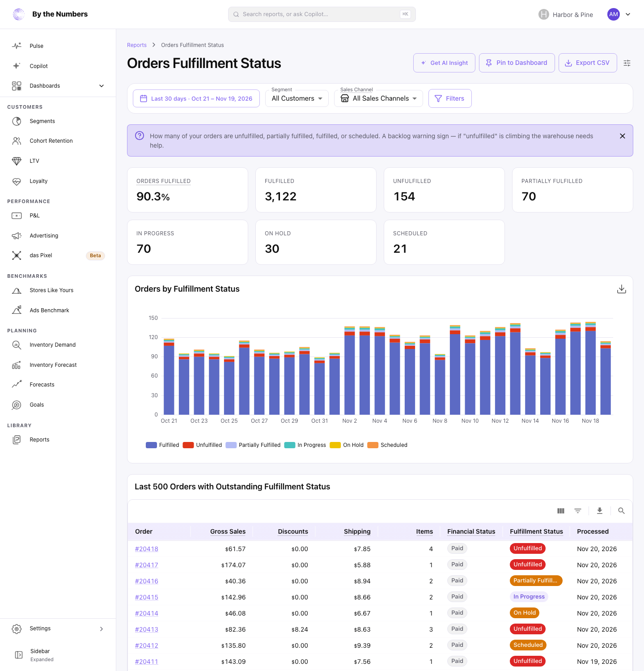
Task: Click Get AI Insight button
Action: tap(445, 63)
